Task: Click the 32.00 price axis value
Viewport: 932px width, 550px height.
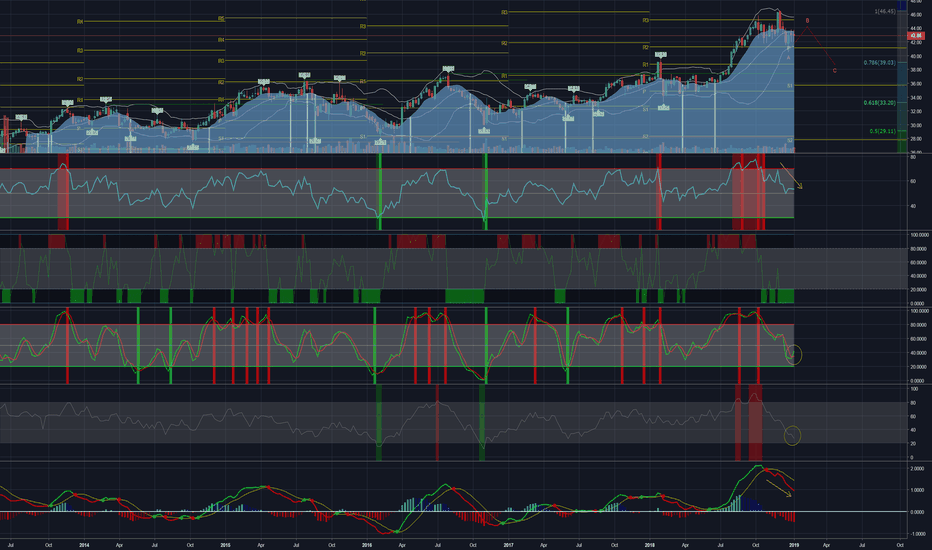Action: click(916, 112)
